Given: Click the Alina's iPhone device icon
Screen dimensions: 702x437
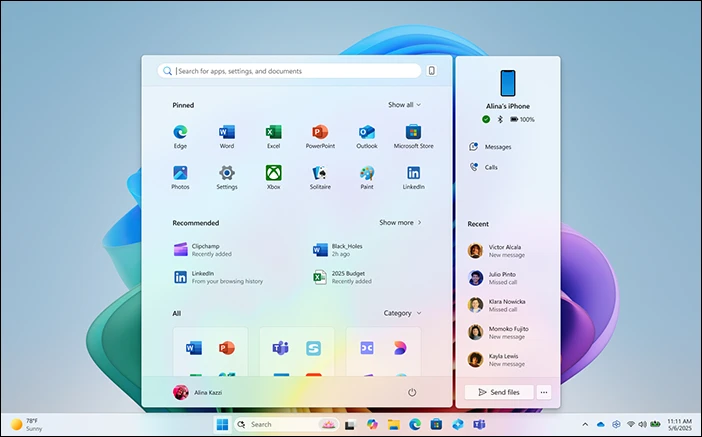Looking at the screenshot, I should click(x=508, y=83).
